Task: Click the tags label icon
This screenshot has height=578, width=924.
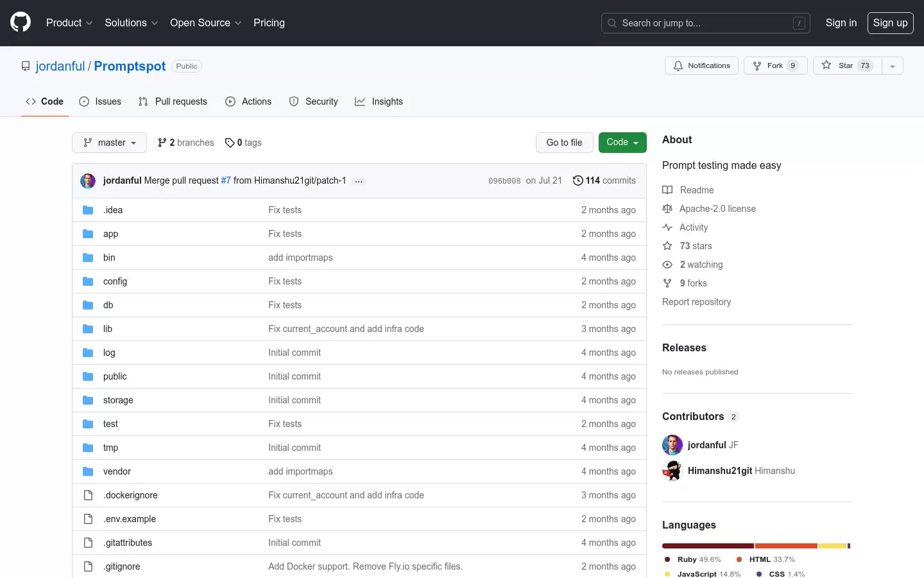Action: click(230, 143)
